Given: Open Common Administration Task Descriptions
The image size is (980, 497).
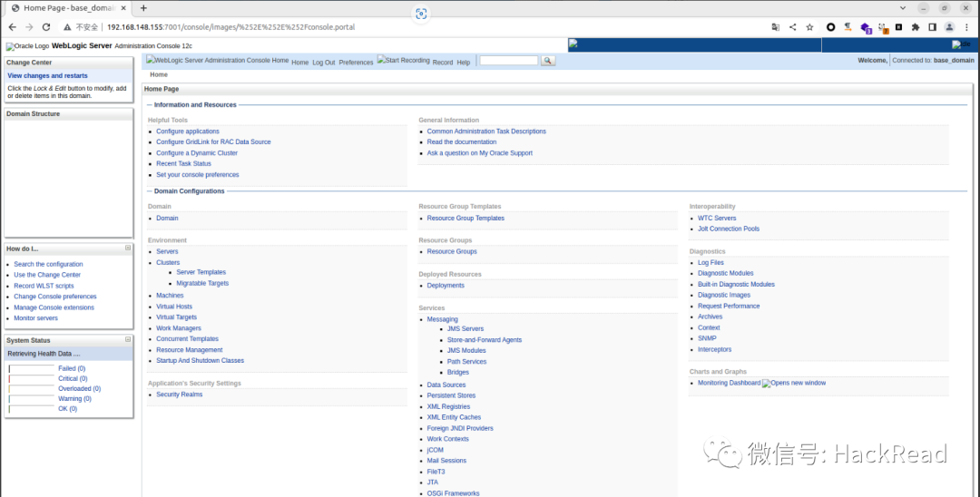Looking at the screenshot, I should [x=486, y=132].
